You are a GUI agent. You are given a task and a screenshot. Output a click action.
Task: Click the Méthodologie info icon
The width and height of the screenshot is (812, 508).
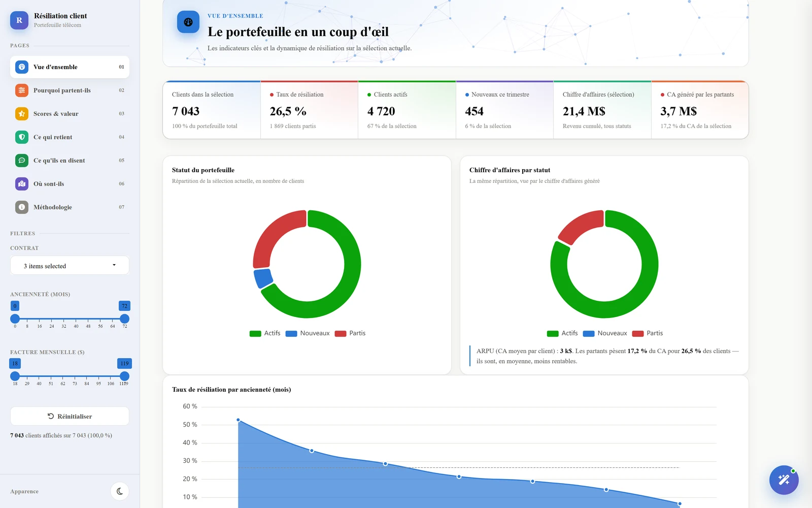click(22, 207)
